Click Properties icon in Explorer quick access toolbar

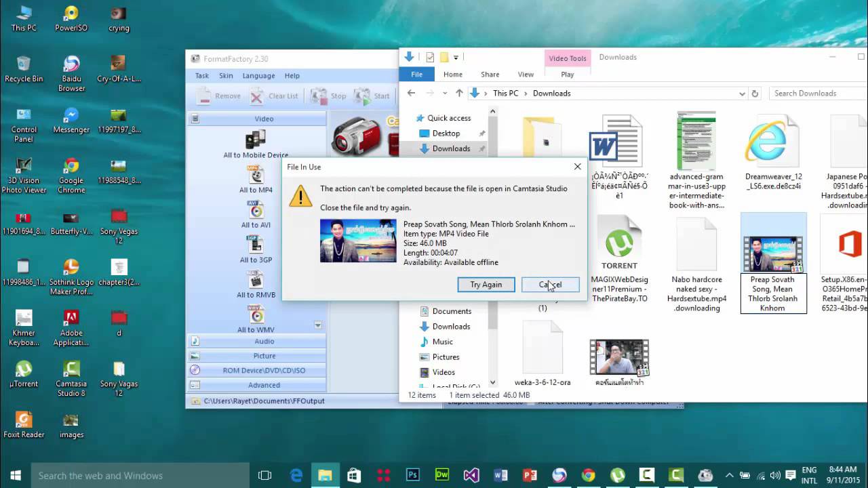(x=430, y=57)
